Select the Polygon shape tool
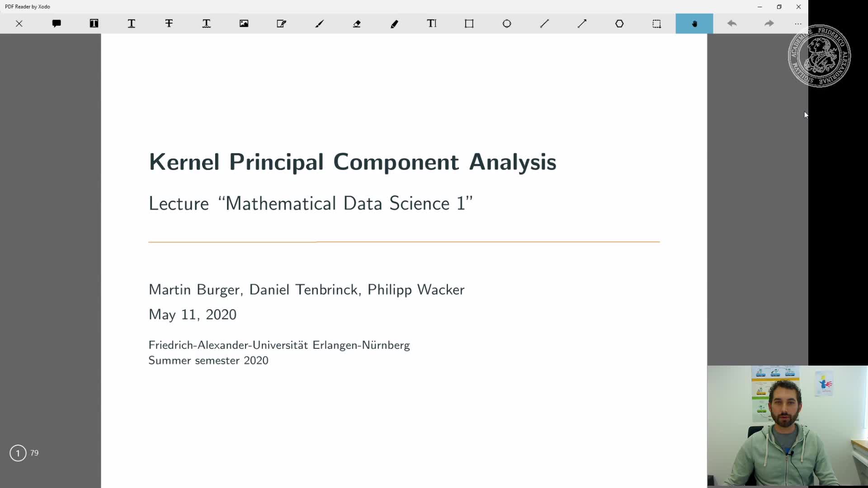868x488 pixels. click(x=619, y=23)
